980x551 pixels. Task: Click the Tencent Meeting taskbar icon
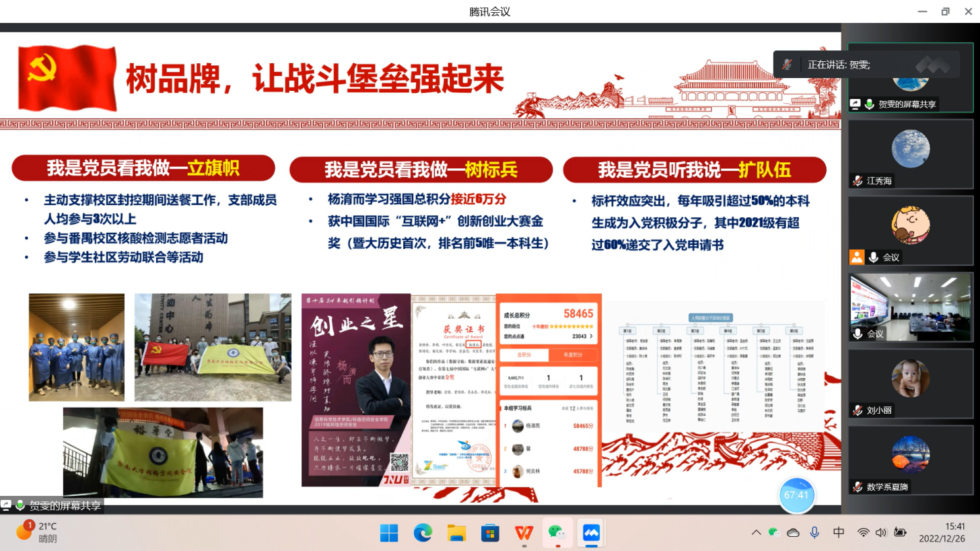[x=591, y=533]
